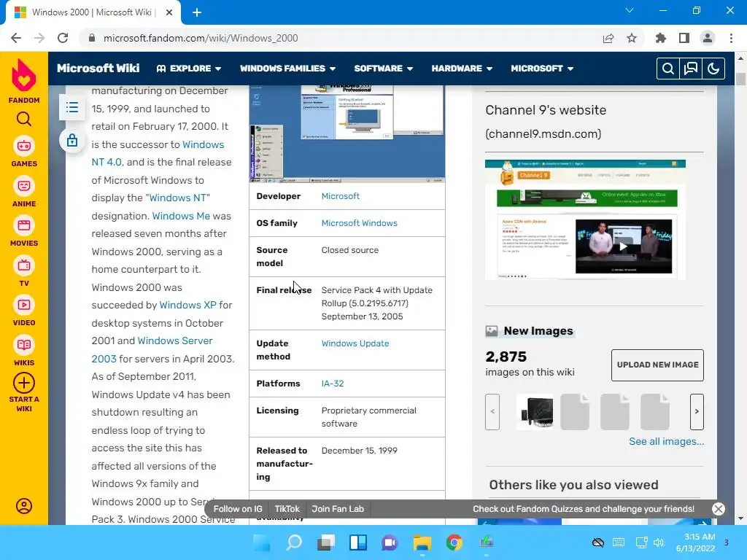747x560 pixels.
Task: Open the user profile icon in sidebar
Action: pyautogui.click(x=24, y=506)
